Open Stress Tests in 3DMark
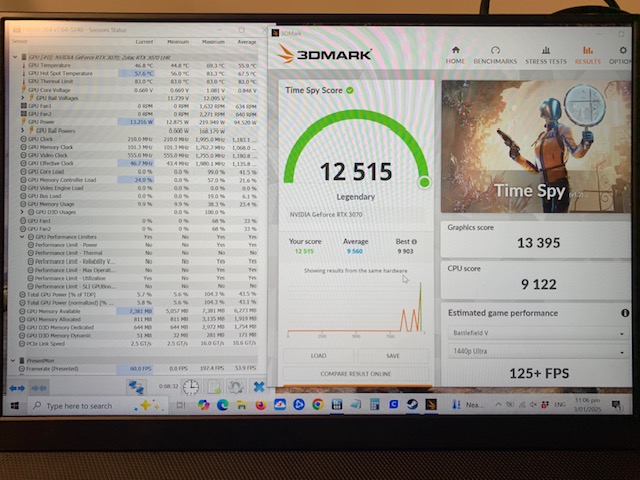The width and height of the screenshot is (640, 480). click(546, 55)
